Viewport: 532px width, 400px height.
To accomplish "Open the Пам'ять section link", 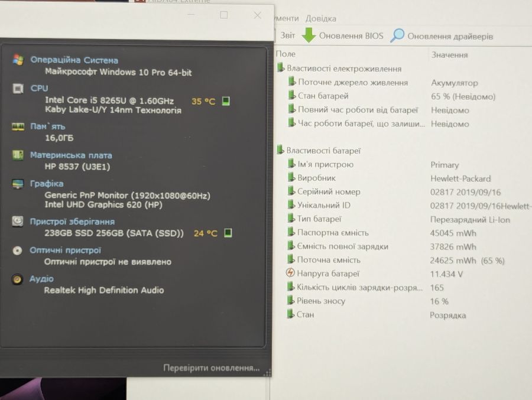I will point(47,126).
